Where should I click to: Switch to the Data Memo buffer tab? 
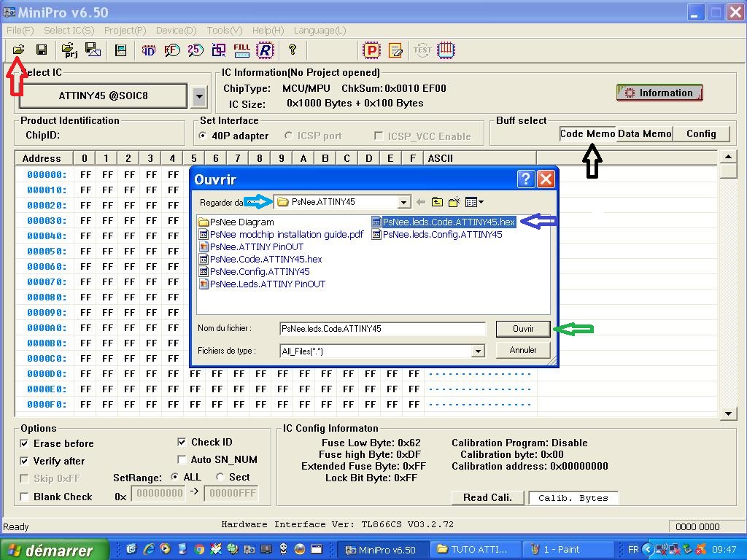(645, 134)
